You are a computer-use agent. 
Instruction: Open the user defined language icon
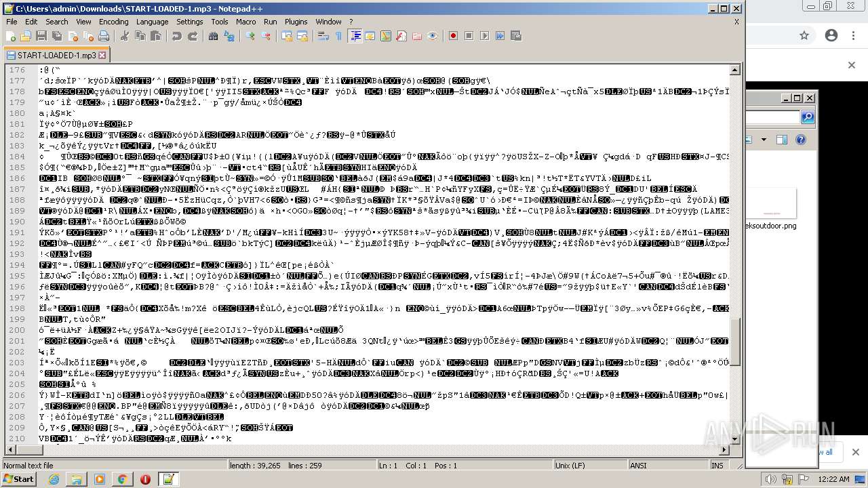pyautogui.click(x=371, y=36)
